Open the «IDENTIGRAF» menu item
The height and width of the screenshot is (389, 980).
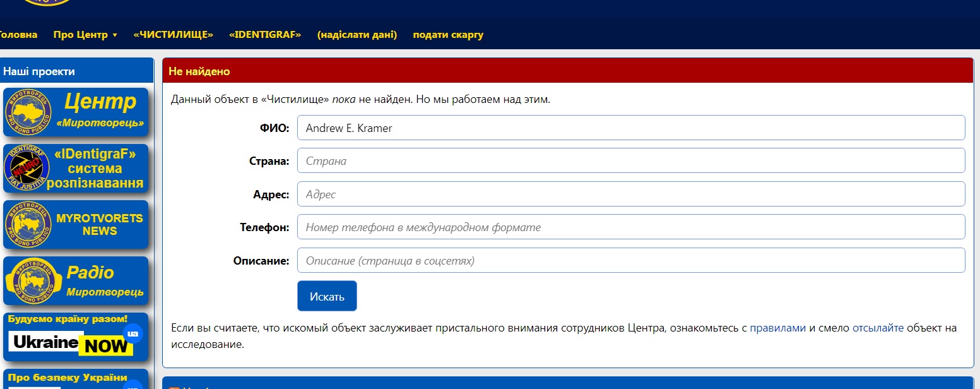(x=265, y=35)
